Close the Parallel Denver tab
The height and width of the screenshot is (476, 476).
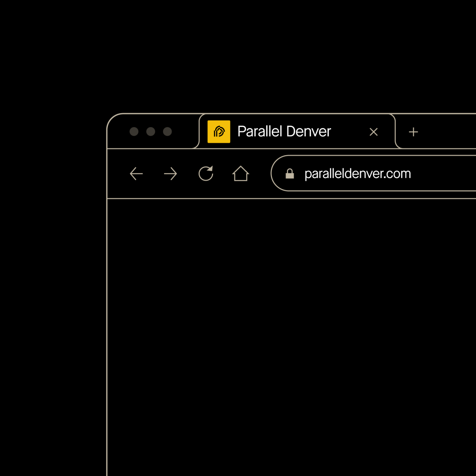point(373,132)
